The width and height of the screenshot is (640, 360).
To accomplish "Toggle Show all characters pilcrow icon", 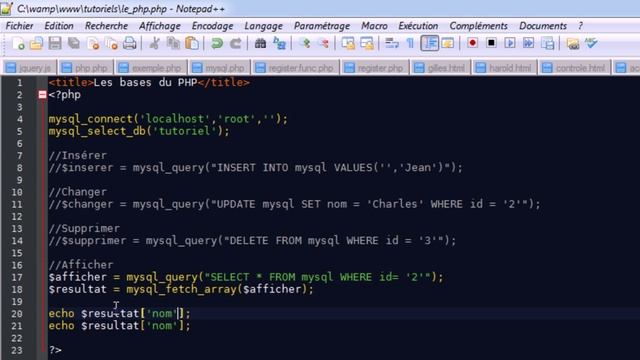I will (410, 43).
